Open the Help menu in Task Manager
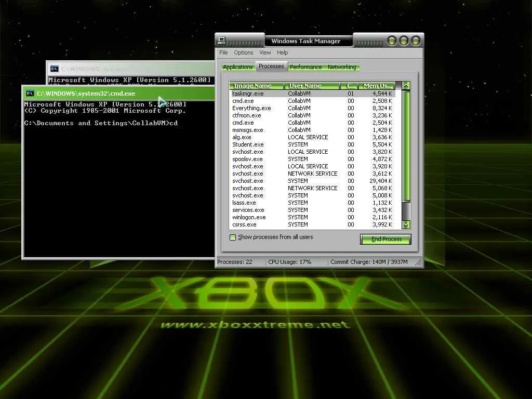The width and height of the screenshot is (532, 399). (x=282, y=52)
